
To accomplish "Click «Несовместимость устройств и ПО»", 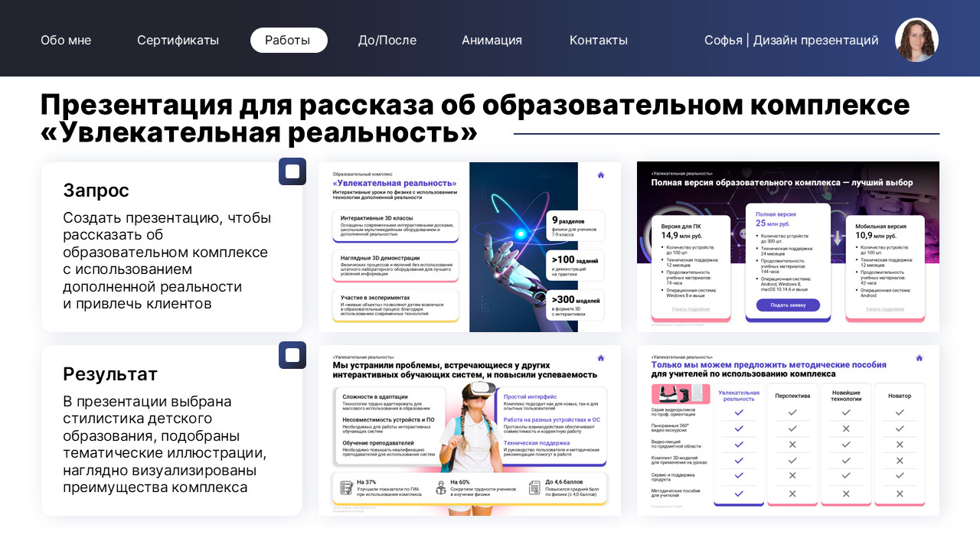I will 388,419.
